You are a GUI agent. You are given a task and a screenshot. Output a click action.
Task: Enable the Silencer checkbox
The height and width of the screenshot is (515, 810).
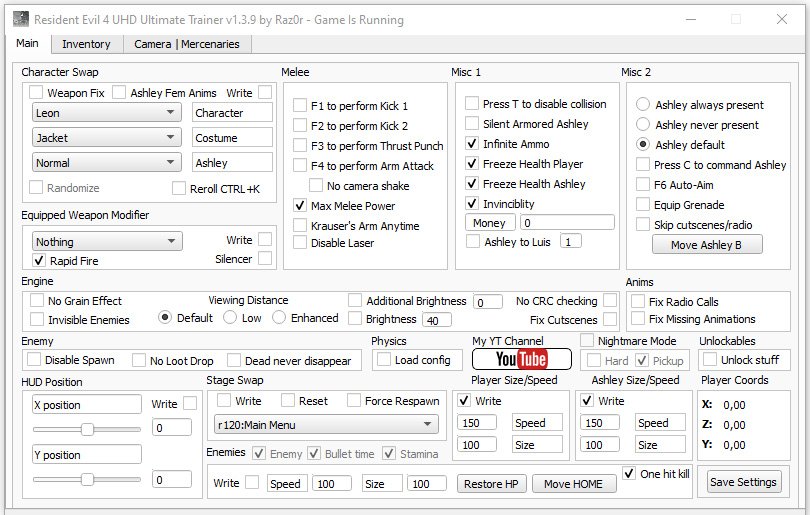pos(265,258)
